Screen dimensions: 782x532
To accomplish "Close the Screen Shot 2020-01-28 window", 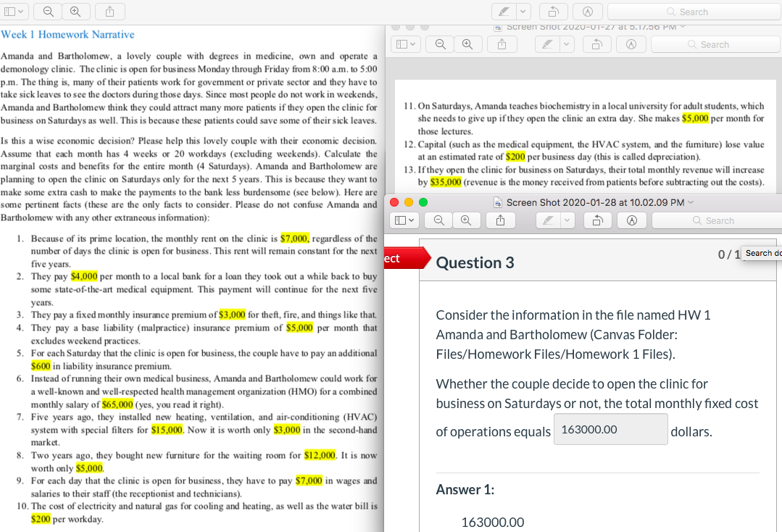I will tap(394, 202).
